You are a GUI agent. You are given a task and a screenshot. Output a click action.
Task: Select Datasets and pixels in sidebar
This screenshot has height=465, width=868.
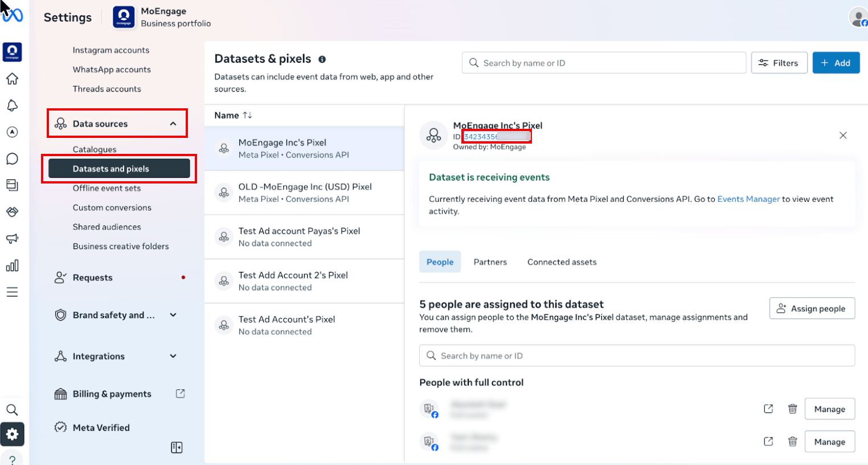click(x=120, y=169)
